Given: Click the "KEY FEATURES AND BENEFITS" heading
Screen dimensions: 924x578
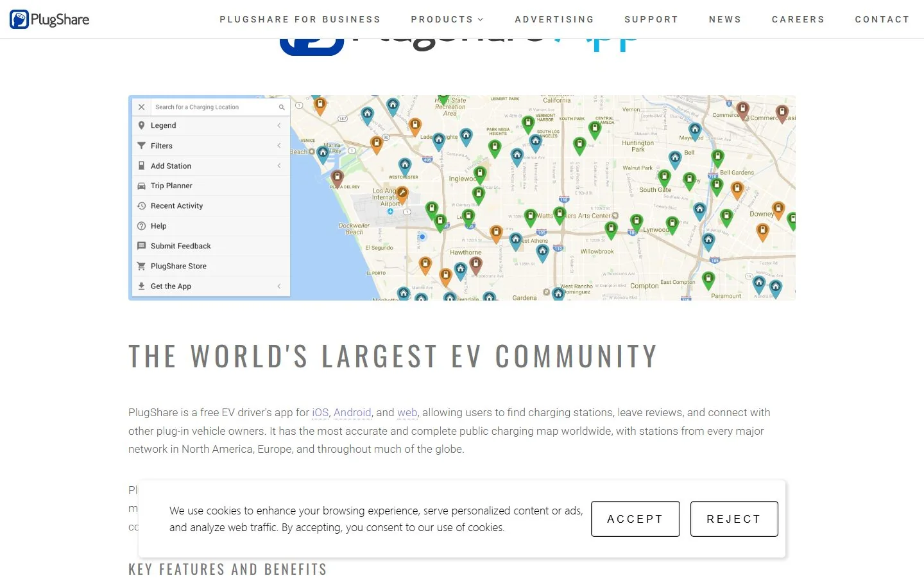Looking at the screenshot, I should (227, 569).
